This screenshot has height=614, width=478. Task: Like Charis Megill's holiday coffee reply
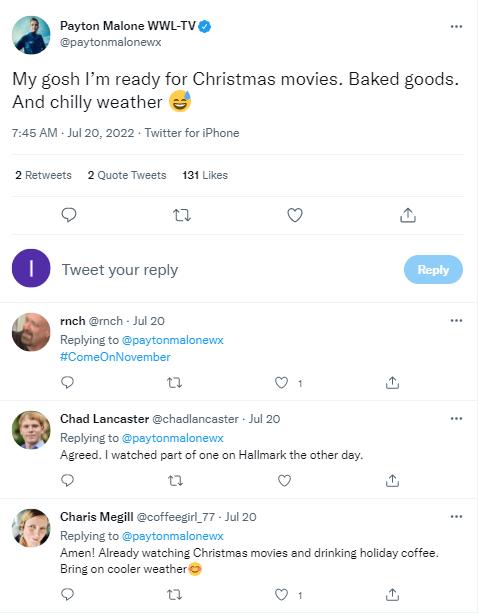click(281, 595)
